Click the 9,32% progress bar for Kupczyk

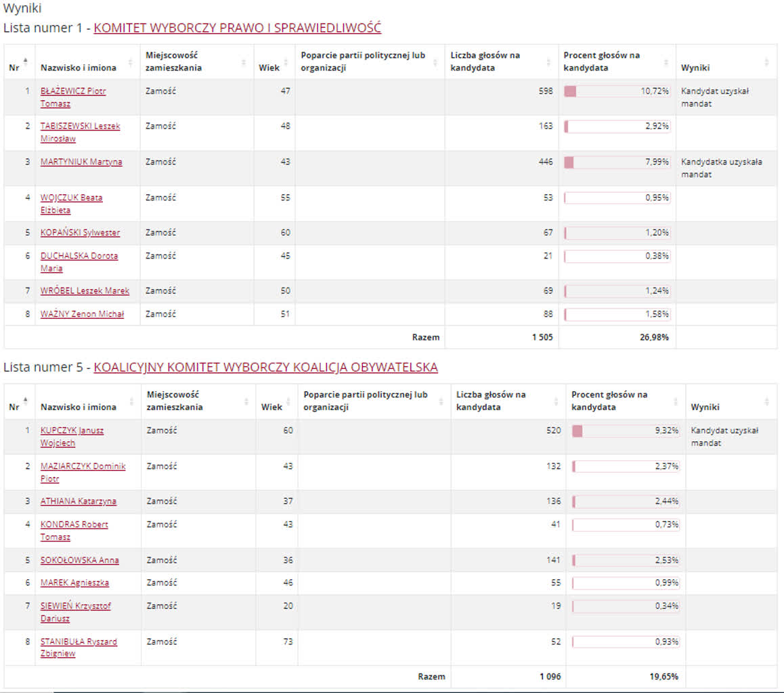pos(626,430)
